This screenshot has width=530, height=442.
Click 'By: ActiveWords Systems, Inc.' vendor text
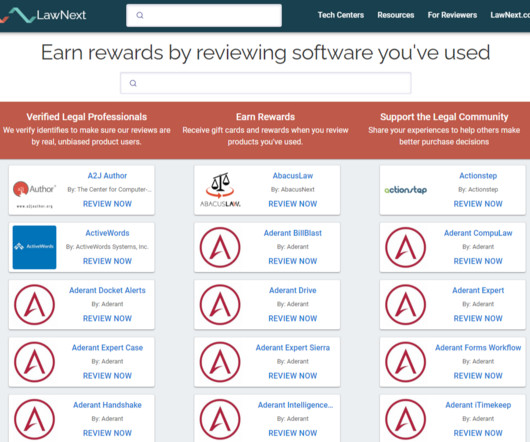pyautogui.click(x=107, y=247)
